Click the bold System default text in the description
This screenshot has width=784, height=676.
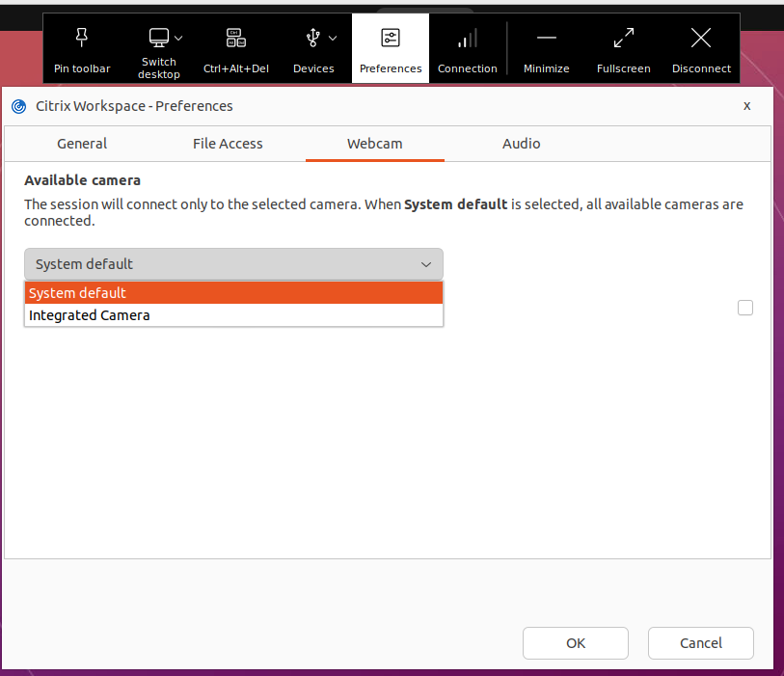point(455,204)
